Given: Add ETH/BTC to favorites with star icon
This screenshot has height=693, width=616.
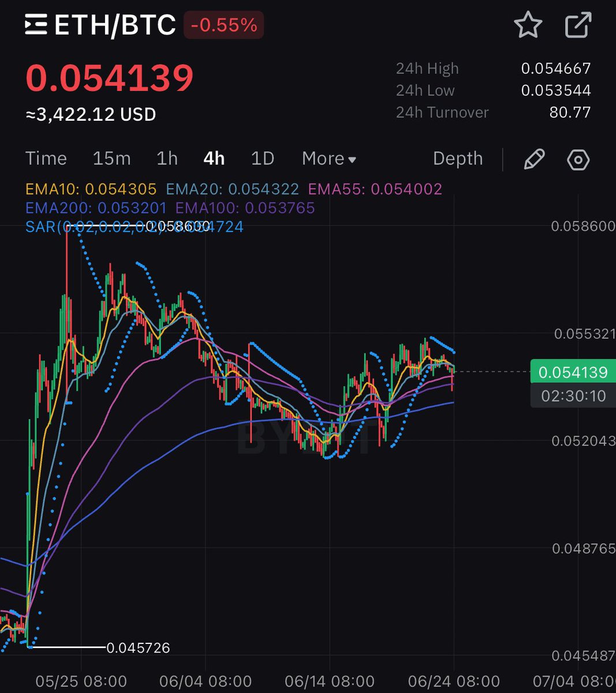Looking at the screenshot, I should click(528, 25).
